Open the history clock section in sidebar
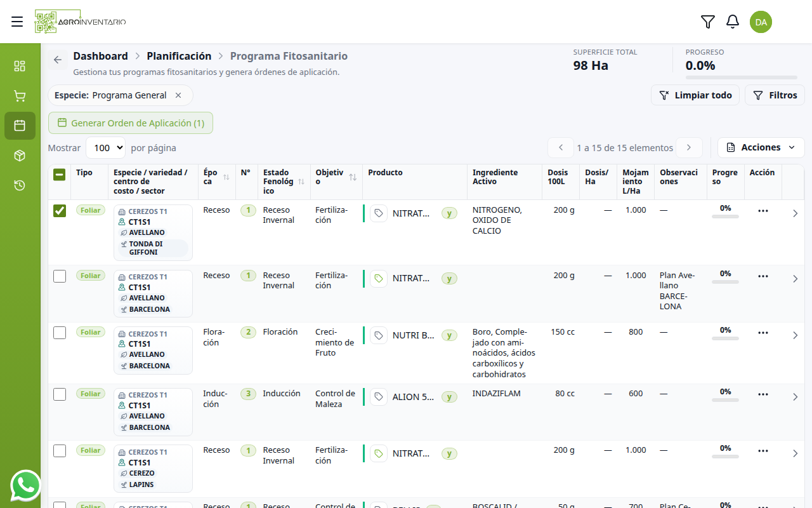The height and width of the screenshot is (508, 812). point(20,185)
